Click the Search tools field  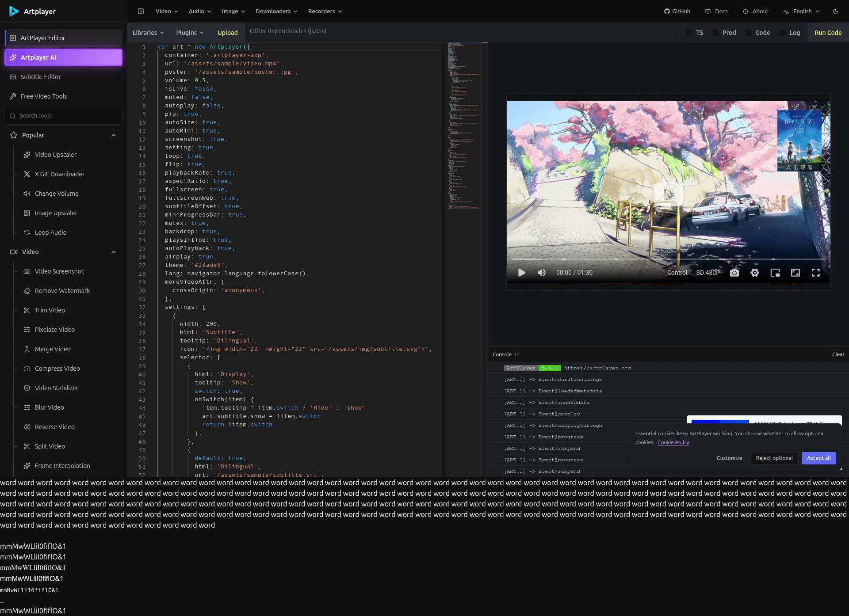point(63,116)
